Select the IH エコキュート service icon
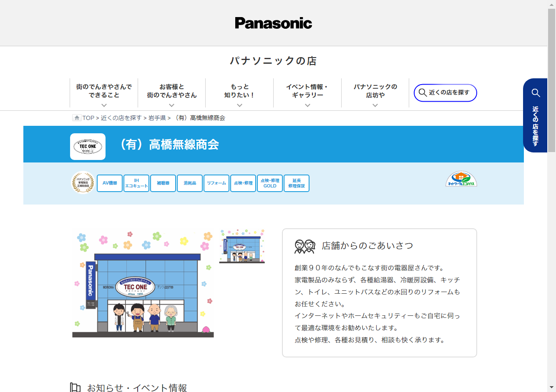Screen dimensions: 556x392 (136, 183)
